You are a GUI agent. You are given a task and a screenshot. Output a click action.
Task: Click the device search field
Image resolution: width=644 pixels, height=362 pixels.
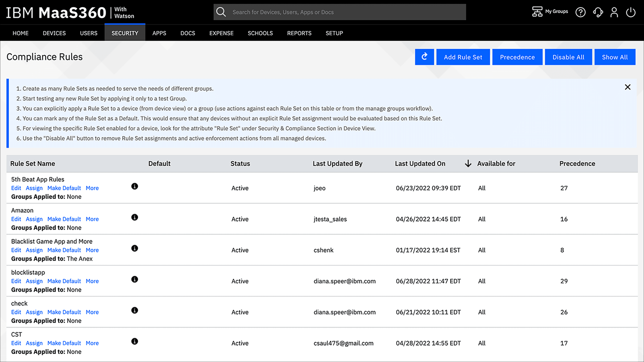(339, 12)
